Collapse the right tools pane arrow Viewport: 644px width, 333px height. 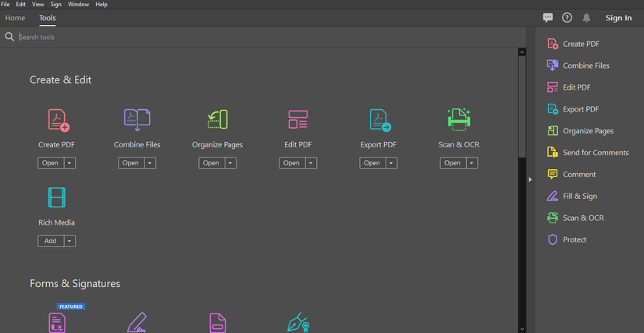point(530,179)
